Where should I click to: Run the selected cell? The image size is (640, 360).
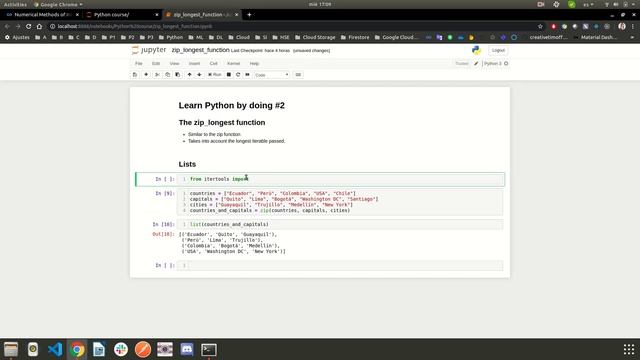pos(214,75)
